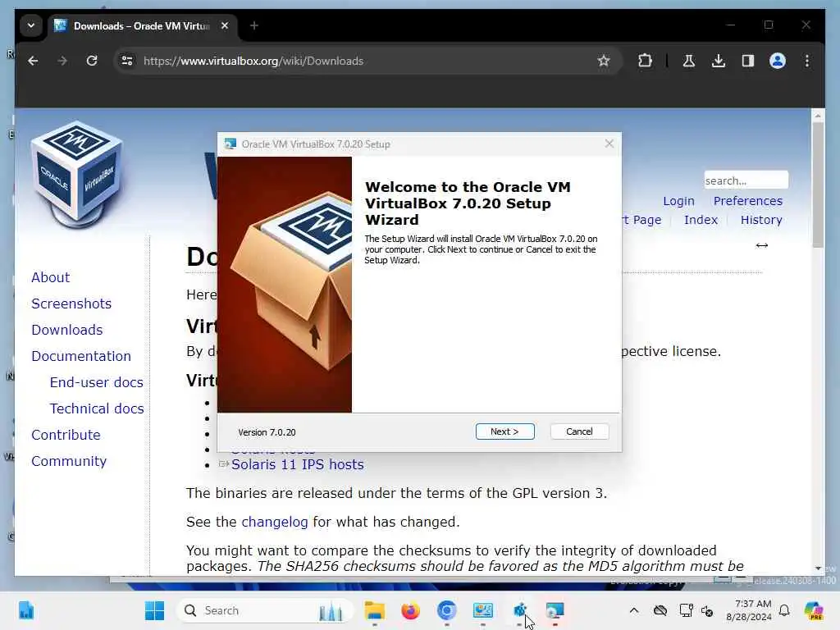Open Contribute in the sidebar
The height and width of the screenshot is (630, 840).
(66, 435)
